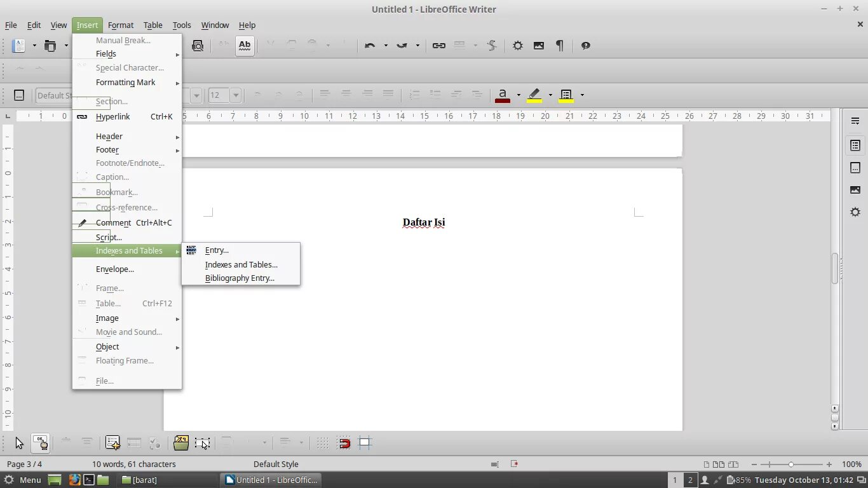Open the Gallery picture toolbar icon
Image resolution: width=868 pixels, height=488 pixels.
pyautogui.click(x=539, y=46)
